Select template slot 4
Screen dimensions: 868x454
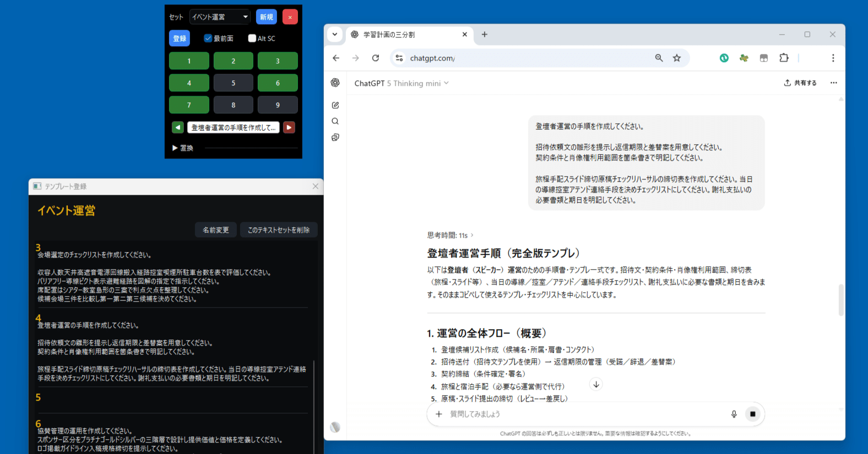(x=189, y=83)
